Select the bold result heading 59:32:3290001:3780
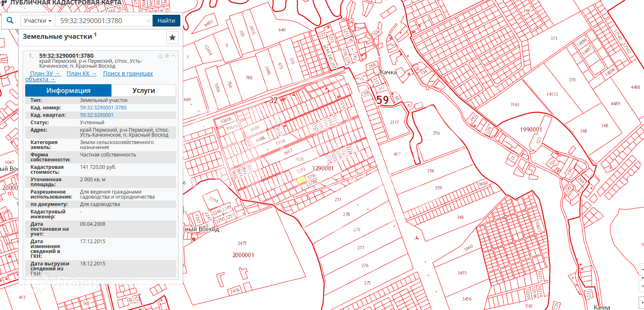 pos(66,56)
